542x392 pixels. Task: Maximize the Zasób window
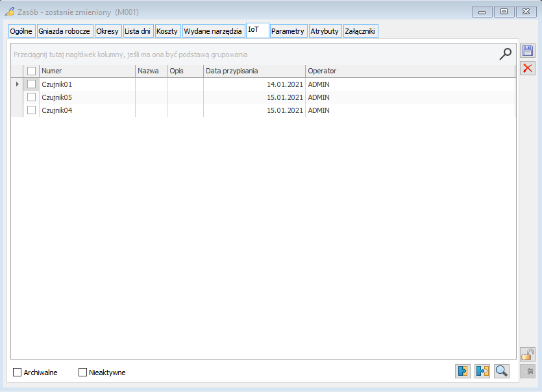(504, 12)
